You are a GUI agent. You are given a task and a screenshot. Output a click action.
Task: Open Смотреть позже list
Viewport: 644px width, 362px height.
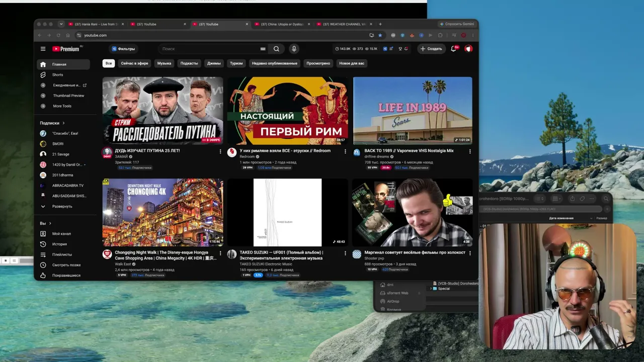[63, 265]
